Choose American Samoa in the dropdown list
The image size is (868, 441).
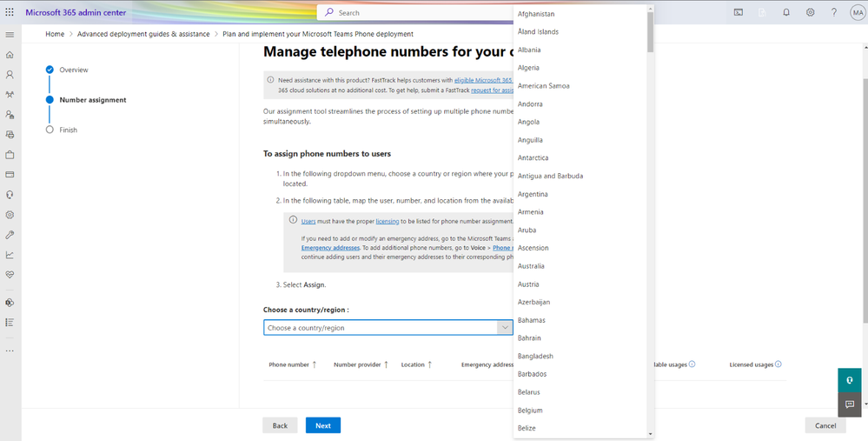580,86
